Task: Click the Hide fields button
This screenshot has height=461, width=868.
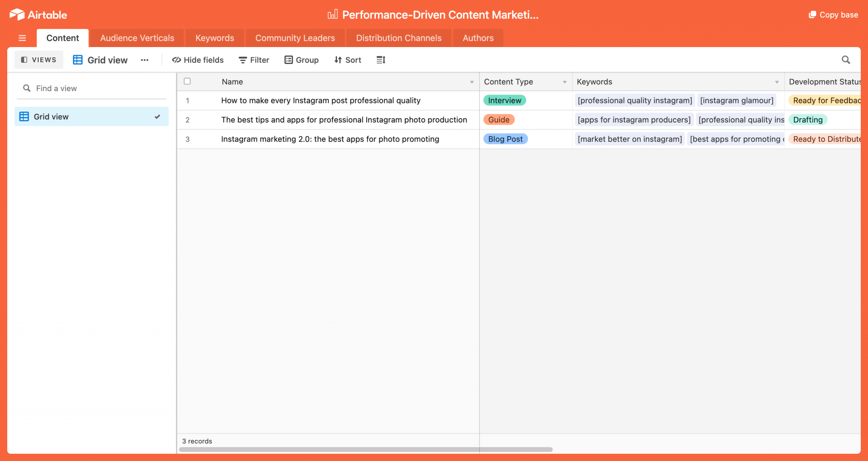Action: pyautogui.click(x=198, y=60)
